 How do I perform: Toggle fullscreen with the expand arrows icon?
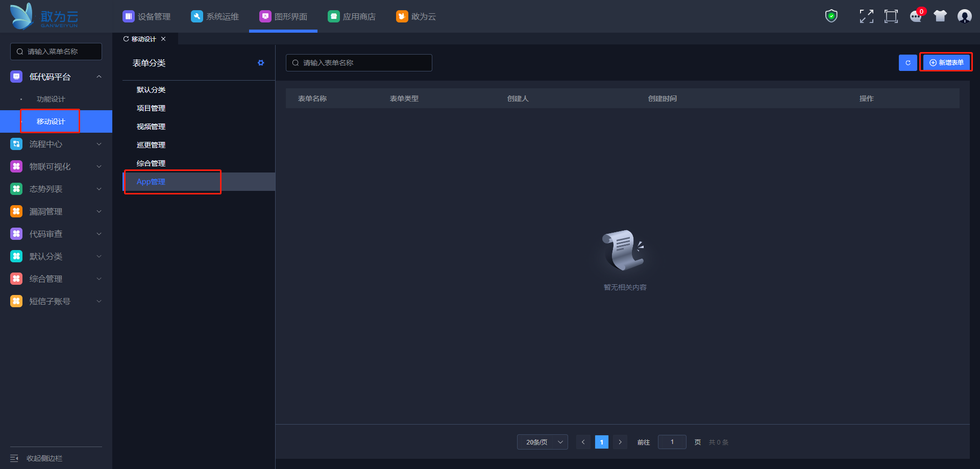[866, 16]
